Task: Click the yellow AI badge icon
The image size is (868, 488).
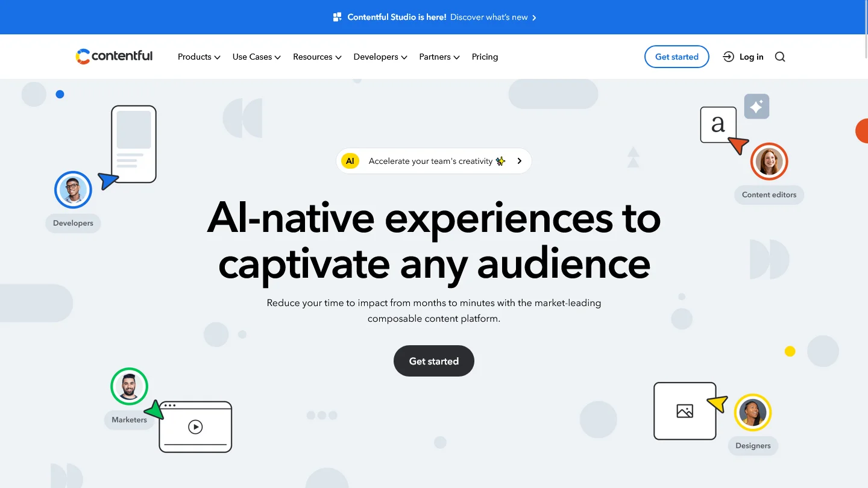Action: pyautogui.click(x=350, y=161)
